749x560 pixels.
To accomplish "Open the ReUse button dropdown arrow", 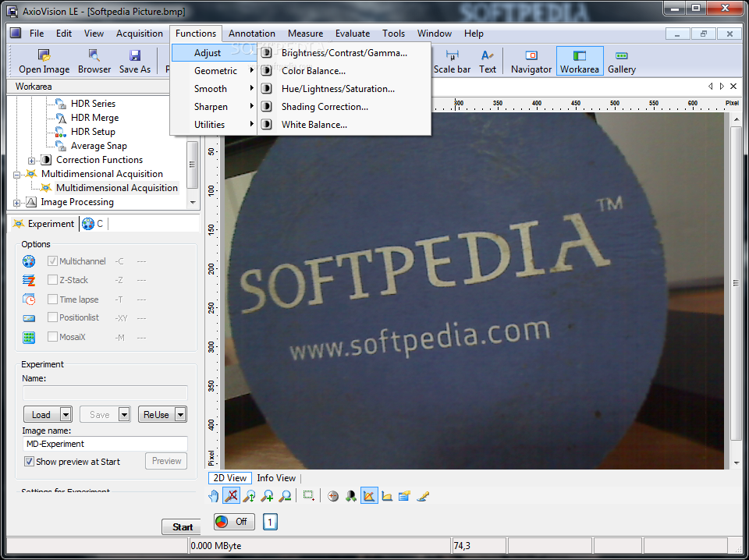I will pyautogui.click(x=180, y=414).
